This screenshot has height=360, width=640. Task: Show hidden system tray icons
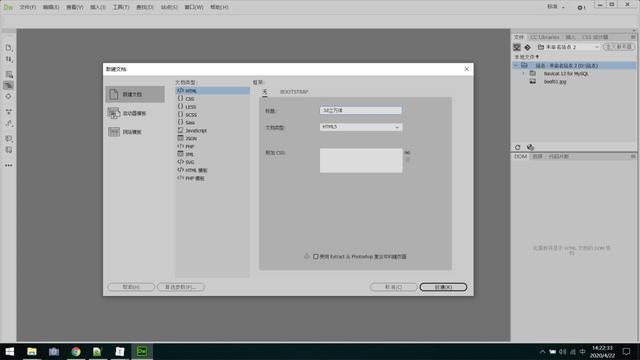tap(542, 351)
